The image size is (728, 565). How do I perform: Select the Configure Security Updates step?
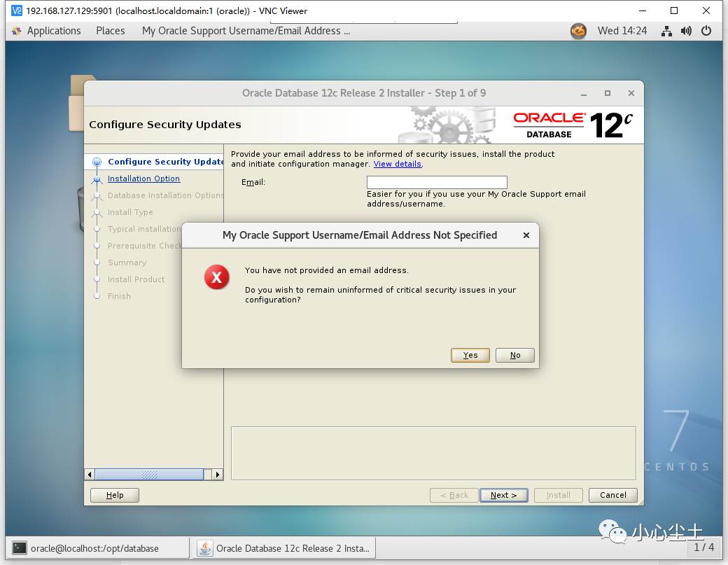tap(165, 162)
